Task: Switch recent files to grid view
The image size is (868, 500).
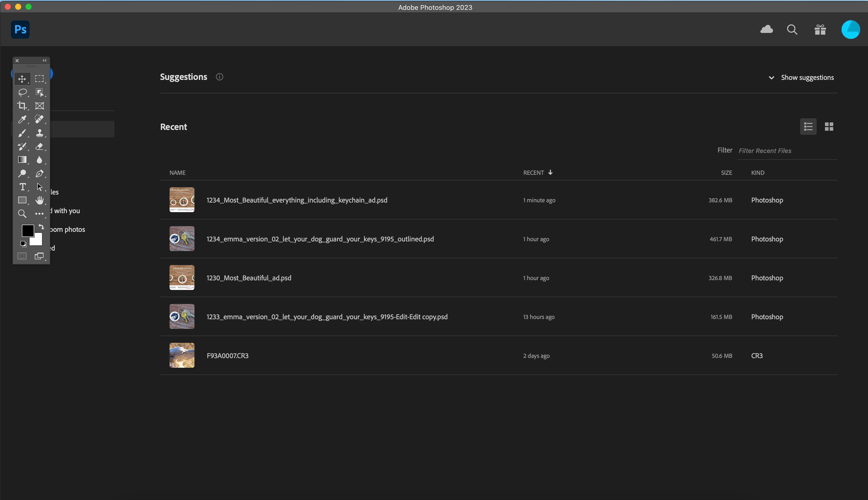Action: click(x=829, y=127)
